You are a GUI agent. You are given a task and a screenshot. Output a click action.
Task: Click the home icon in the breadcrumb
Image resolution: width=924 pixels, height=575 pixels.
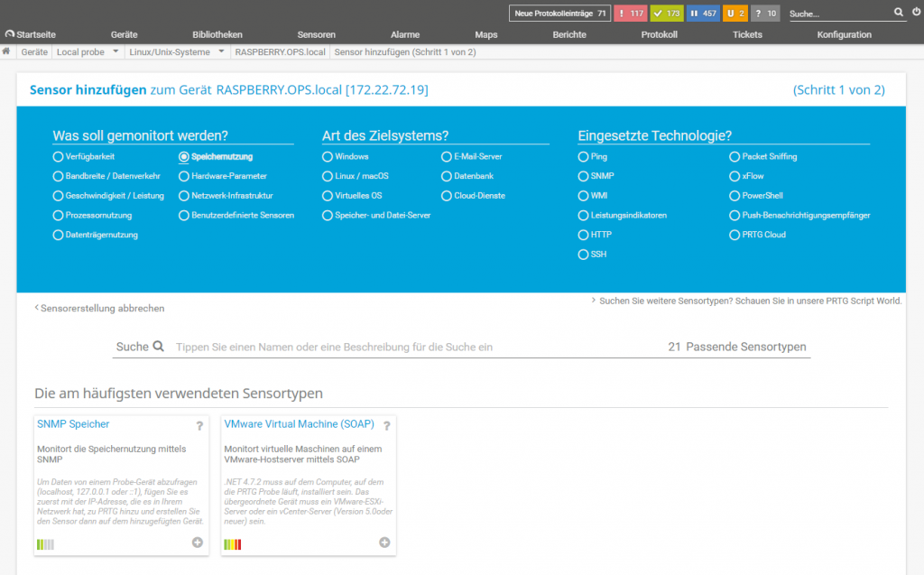[7, 51]
